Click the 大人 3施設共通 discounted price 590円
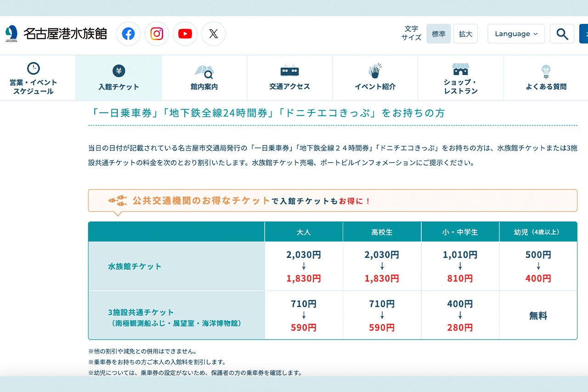The height and width of the screenshot is (392, 588). 304,328
